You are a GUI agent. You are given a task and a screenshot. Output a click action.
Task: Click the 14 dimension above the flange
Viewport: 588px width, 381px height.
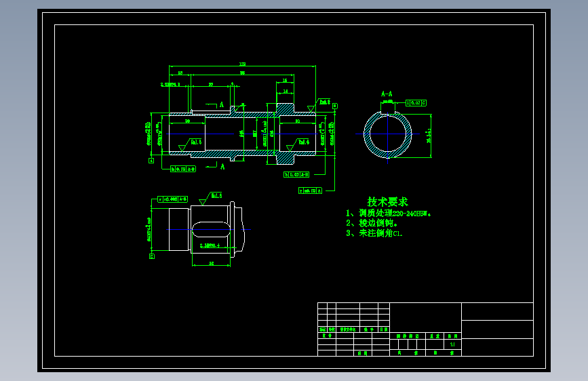point(286,91)
